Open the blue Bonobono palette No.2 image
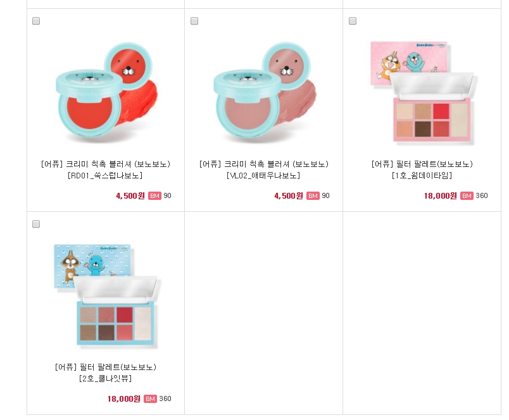Viewport: 509px width, 420px height. pyautogui.click(x=106, y=296)
